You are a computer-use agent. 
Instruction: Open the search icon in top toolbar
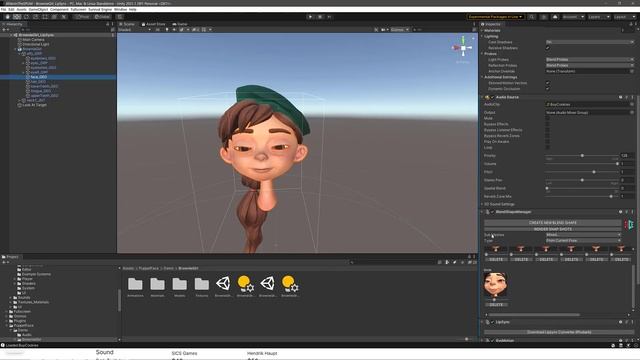coord(531,17)
